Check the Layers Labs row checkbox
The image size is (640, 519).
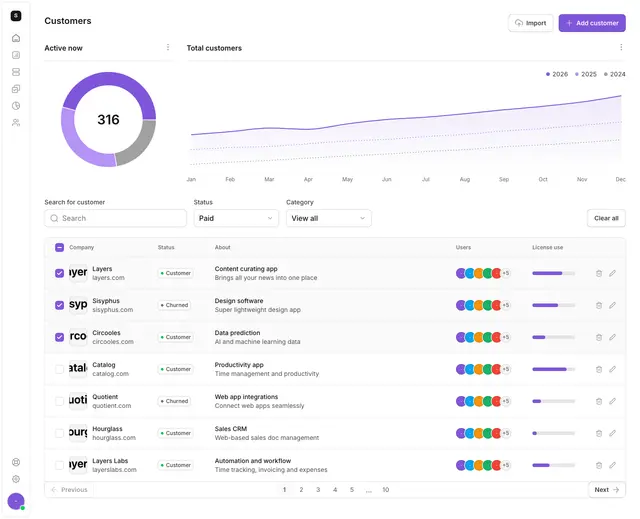click(60, 465)
